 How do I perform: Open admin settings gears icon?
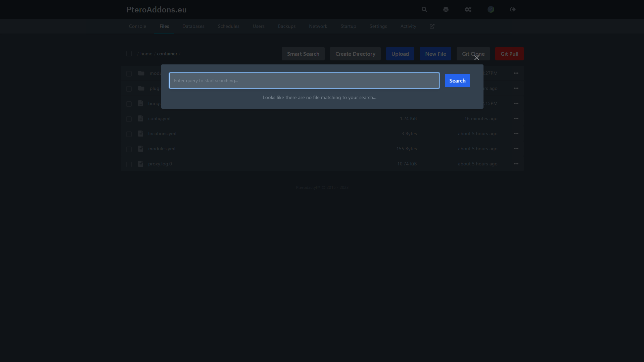point(468,9)
